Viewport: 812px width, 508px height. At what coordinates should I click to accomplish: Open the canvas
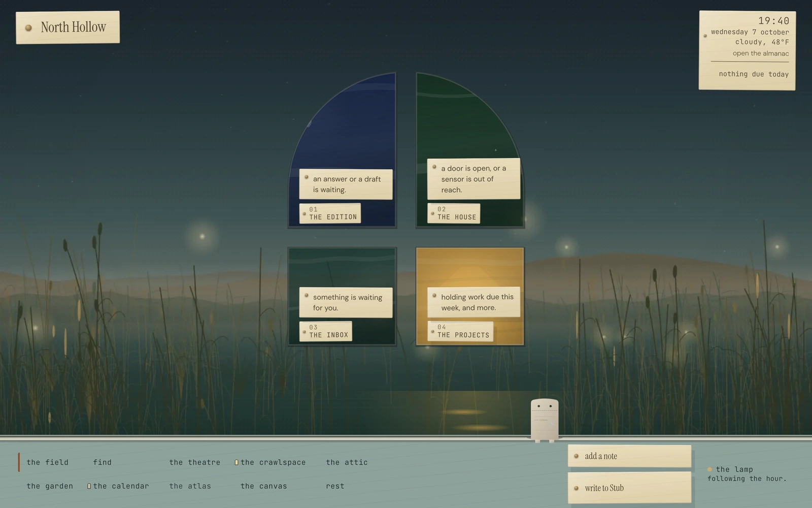click(x=263, y=486)
